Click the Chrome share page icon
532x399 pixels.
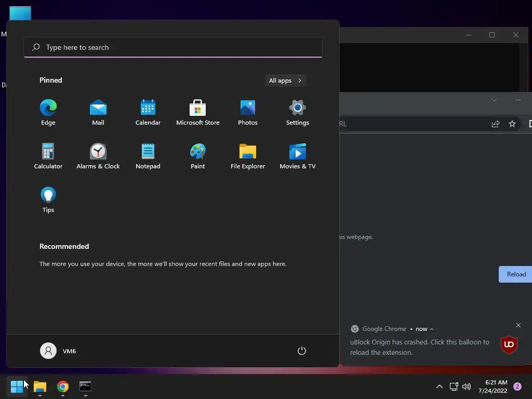point(496,124)
